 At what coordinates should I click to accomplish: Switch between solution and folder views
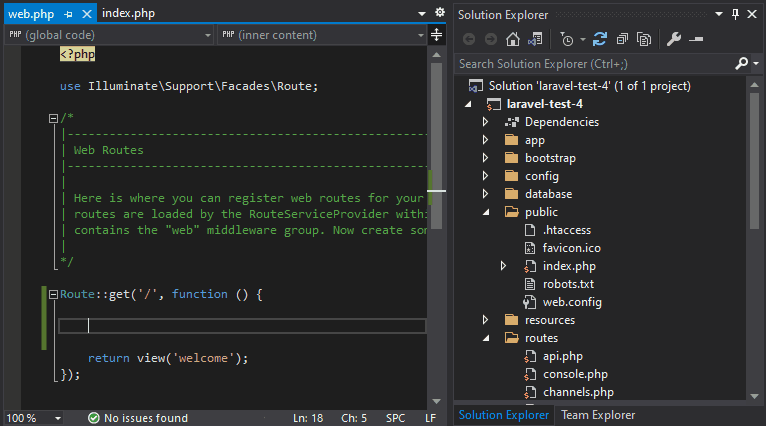point(535,39)
